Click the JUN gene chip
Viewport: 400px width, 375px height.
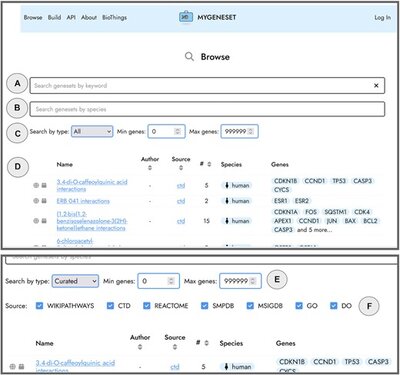(332, 221)
